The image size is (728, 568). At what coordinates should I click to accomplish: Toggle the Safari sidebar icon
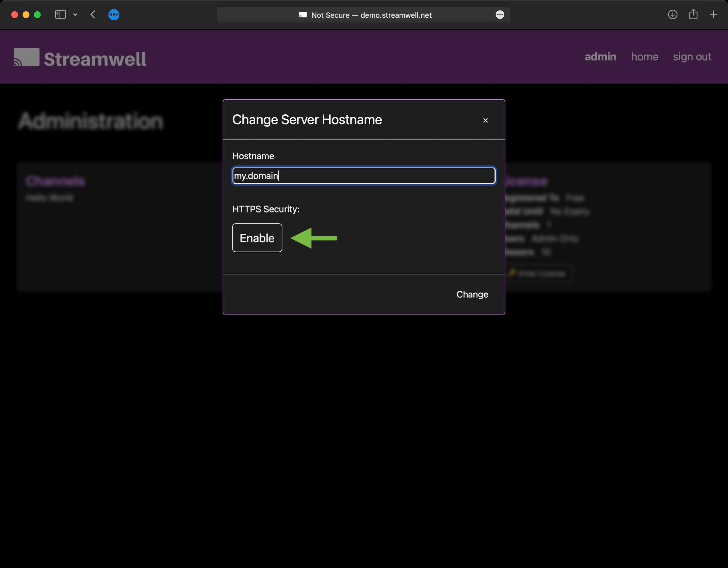[60, 15]
